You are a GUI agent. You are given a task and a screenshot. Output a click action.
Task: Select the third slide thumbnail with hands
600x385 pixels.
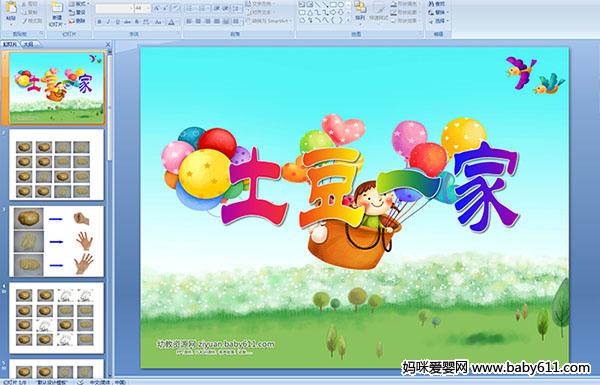[x=57, y=241]
